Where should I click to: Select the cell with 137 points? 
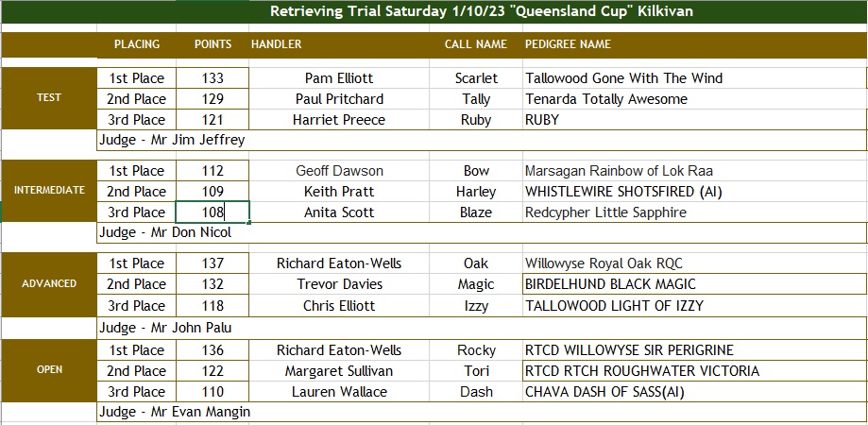pyautogui.click(x=213, y=263)
